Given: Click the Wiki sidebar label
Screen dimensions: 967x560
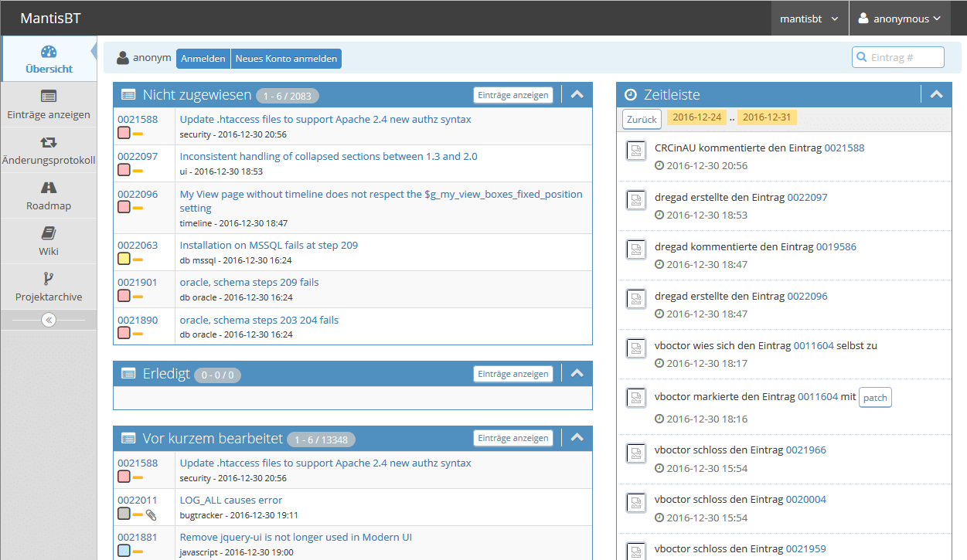Looking at the screenshot, I should tap(49, 251).
